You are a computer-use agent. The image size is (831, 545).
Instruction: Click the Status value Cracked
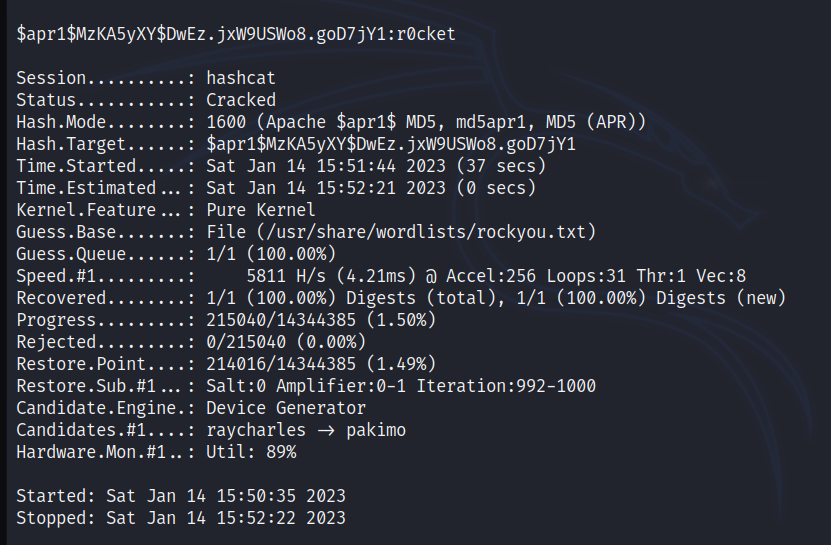click(241, 100)
